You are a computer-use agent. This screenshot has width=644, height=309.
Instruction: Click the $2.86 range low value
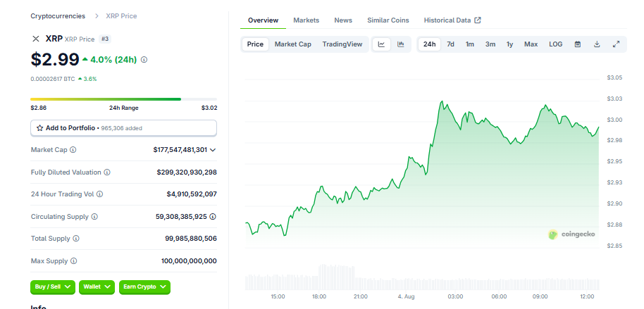point(38,108)
